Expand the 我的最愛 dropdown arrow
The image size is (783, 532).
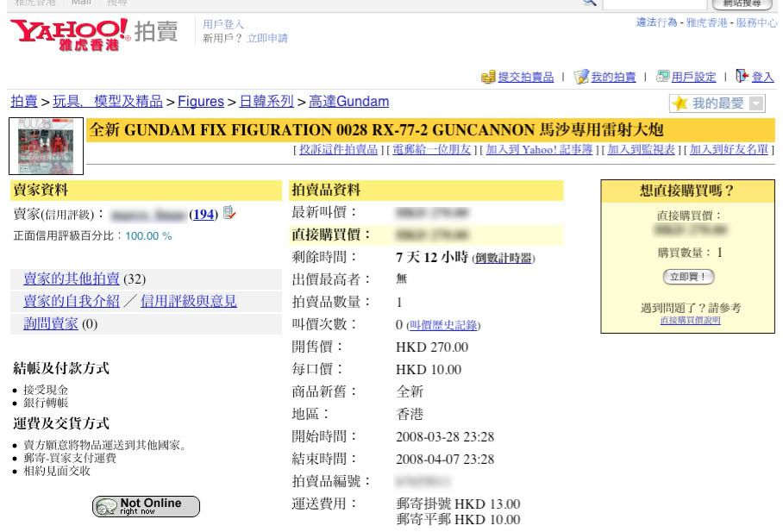[756, 103]
